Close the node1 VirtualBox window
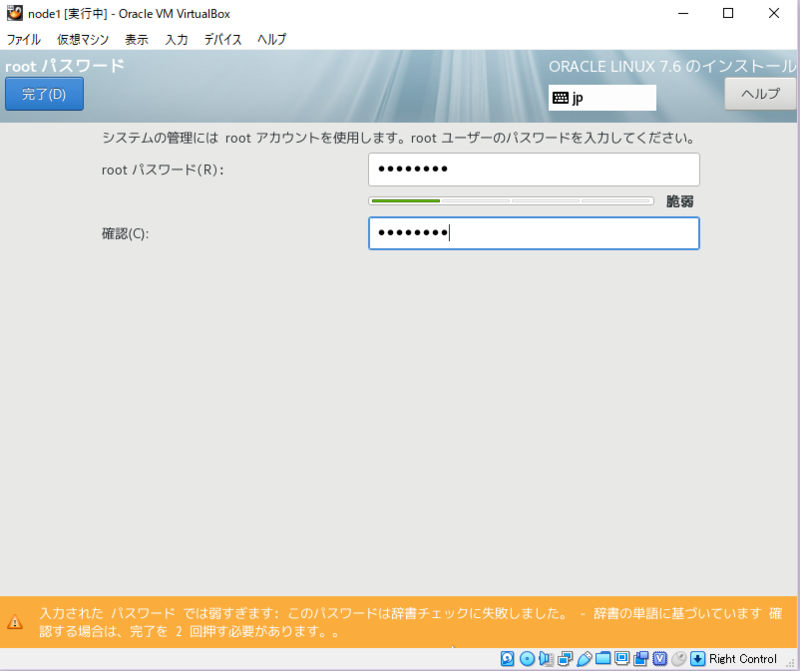 (774, 13)
